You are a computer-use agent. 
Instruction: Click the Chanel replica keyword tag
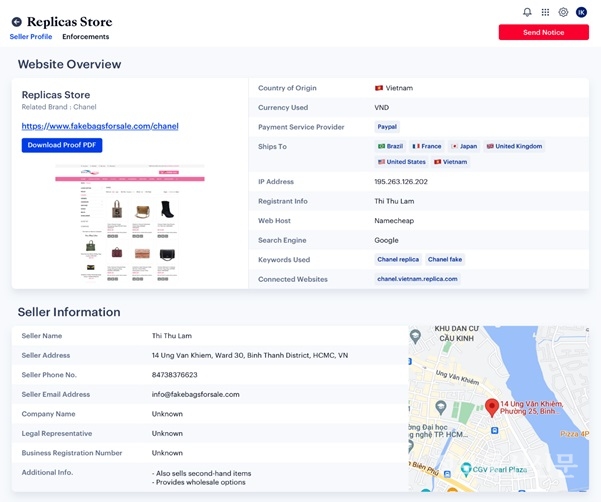tap(398, 259)
